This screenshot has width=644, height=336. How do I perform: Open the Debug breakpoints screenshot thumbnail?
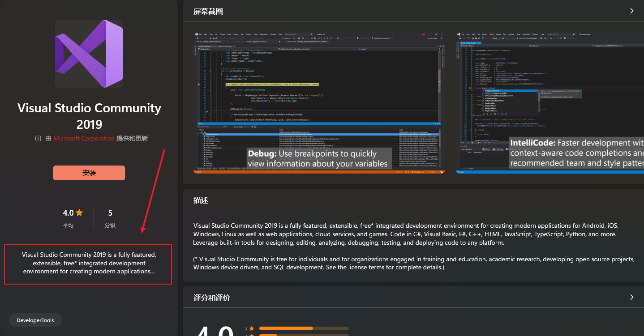(x=319, y=102)
